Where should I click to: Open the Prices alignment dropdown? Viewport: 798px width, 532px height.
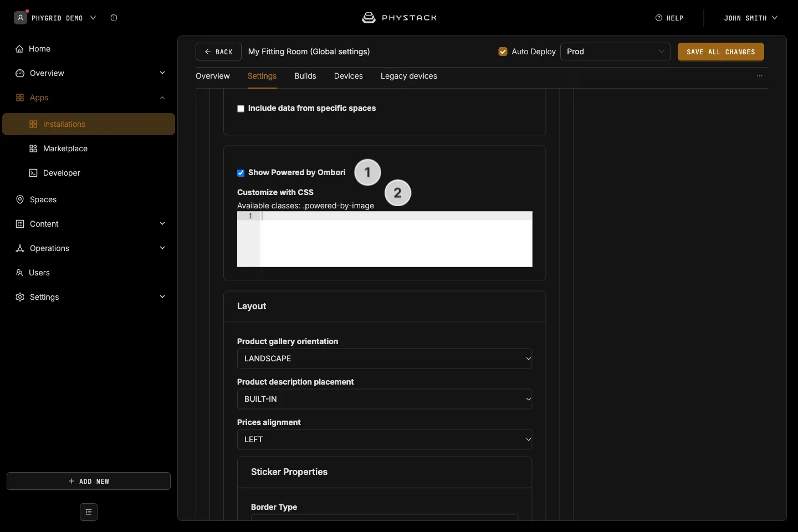tap(385, 439)
